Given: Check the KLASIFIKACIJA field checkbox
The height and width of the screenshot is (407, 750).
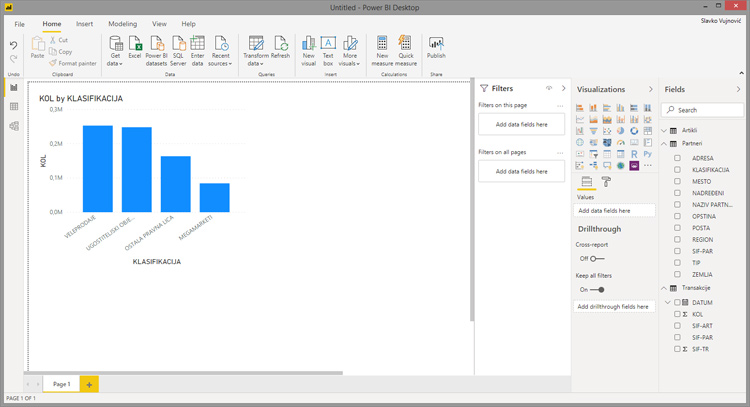Looking at the screenshot, I should (678, 170).
